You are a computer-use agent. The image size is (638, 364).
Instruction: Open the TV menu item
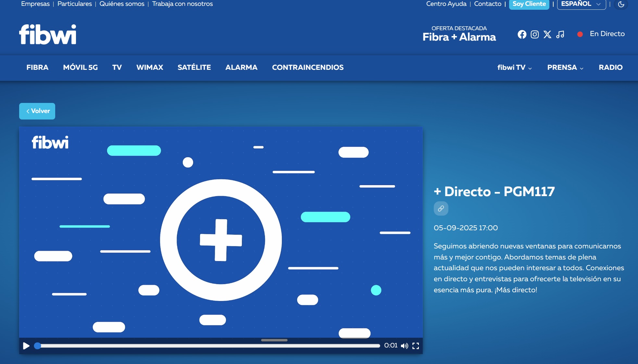click(x=117, y=68)
